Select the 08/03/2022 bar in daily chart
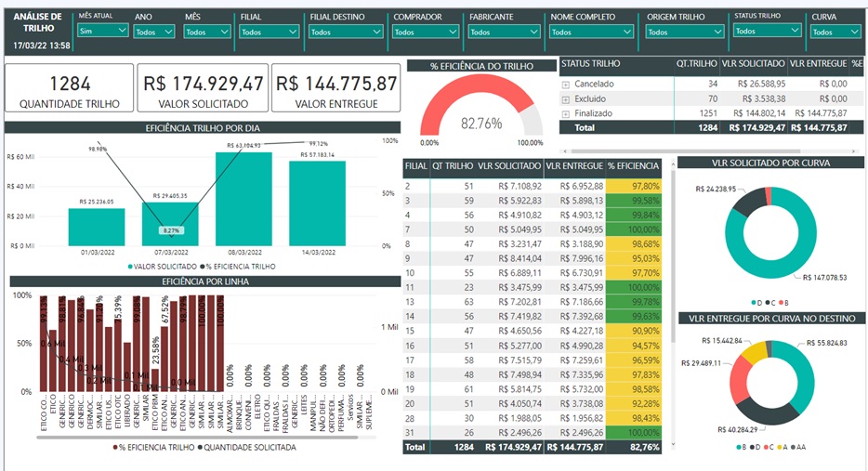Screen dimensions: 868x471 click(x=243, y=199)
